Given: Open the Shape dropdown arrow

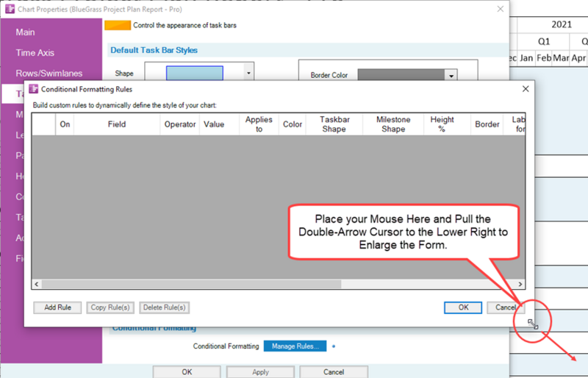Looking at the screenshot, I should point(248,73).
